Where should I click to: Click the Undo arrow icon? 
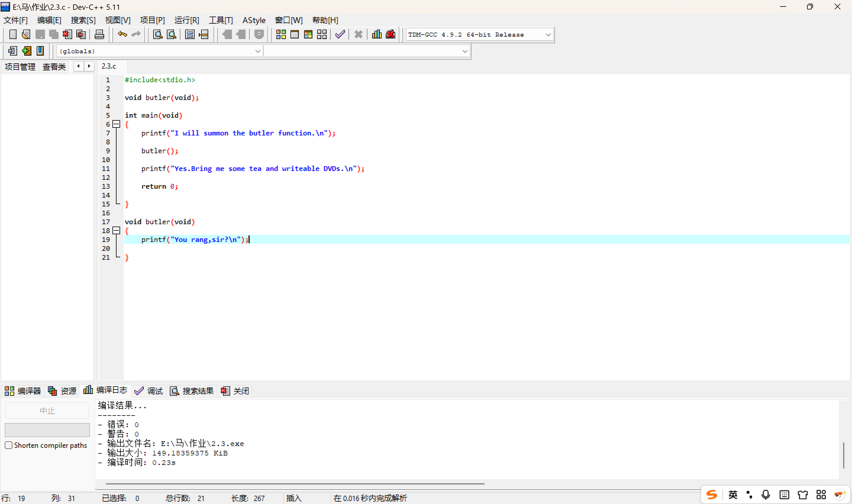tap(122, 34)
